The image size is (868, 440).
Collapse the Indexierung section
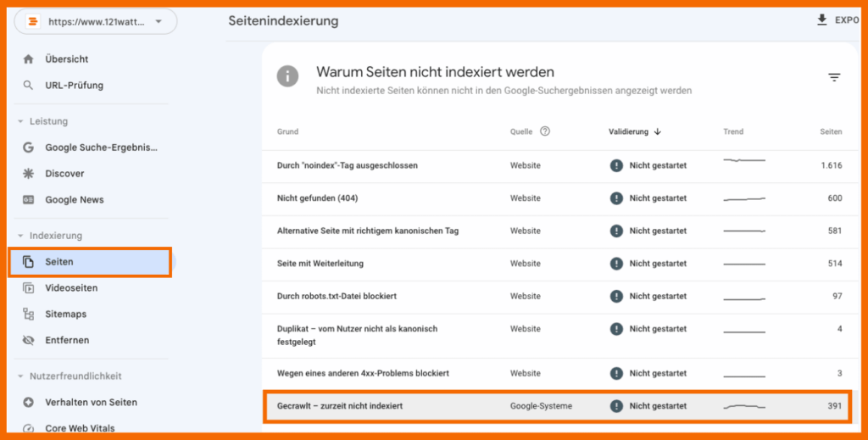pos(20,236)
